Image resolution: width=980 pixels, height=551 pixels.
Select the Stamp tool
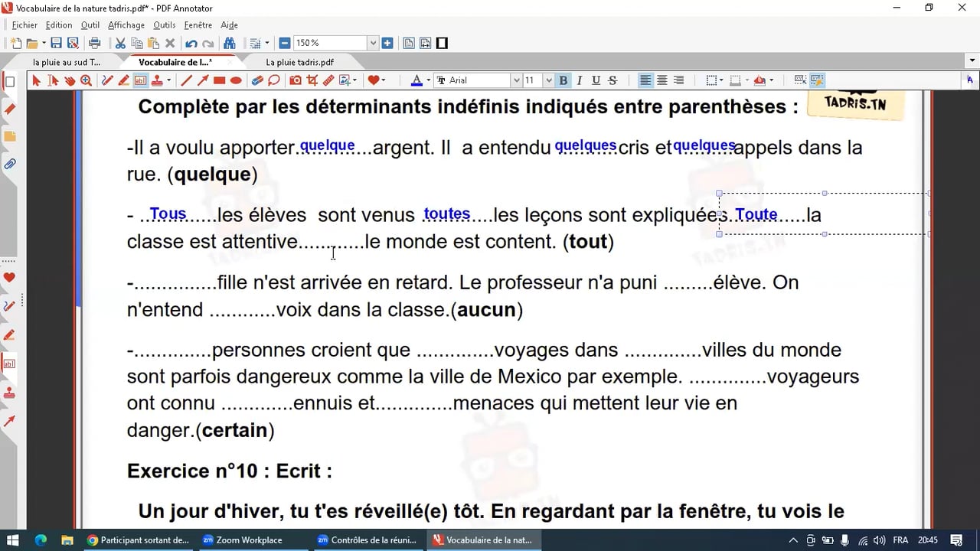tap(157, 80)
